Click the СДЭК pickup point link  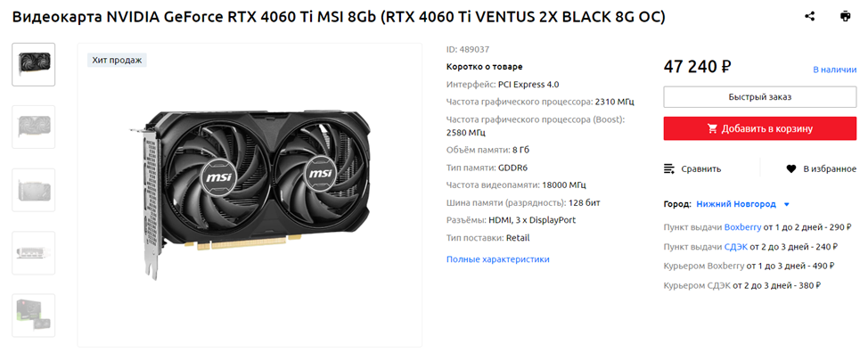(x=736, y=247)
